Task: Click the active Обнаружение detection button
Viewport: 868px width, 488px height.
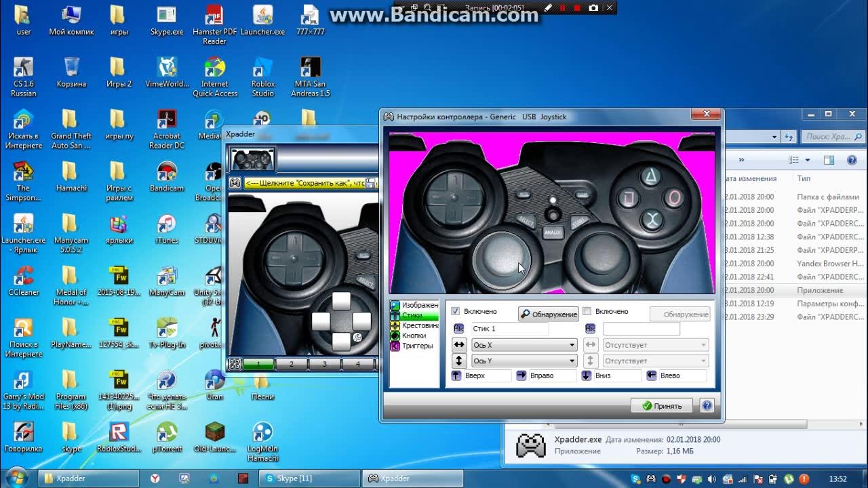Action: click(549, 314)
